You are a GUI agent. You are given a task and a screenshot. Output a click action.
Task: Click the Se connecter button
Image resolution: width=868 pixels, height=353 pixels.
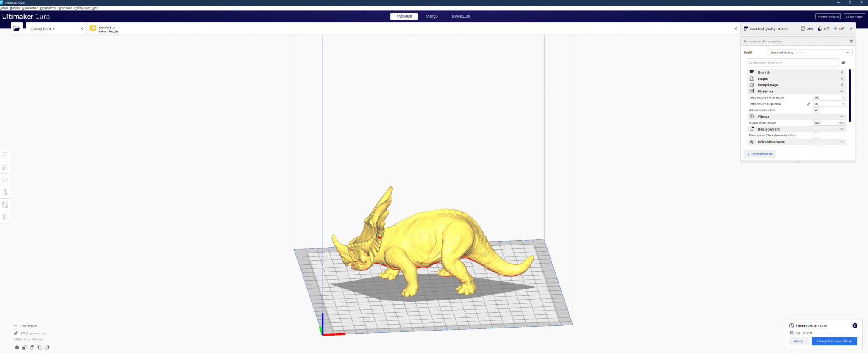click(854, 17)
